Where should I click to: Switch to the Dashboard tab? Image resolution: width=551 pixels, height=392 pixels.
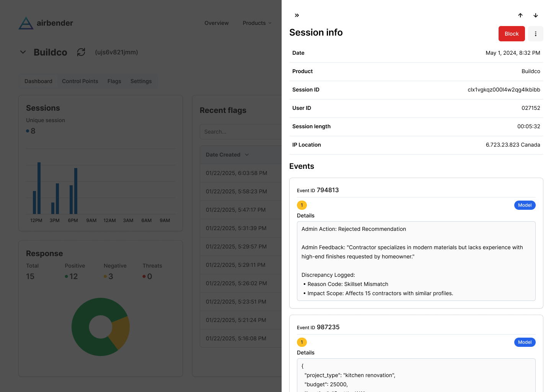[38, 81]
